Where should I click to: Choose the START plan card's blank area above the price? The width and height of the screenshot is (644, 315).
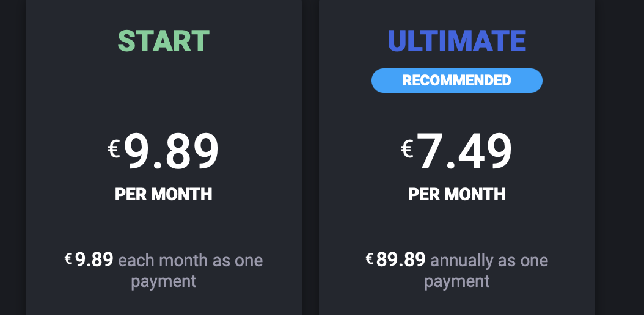[x=164, y=95]
